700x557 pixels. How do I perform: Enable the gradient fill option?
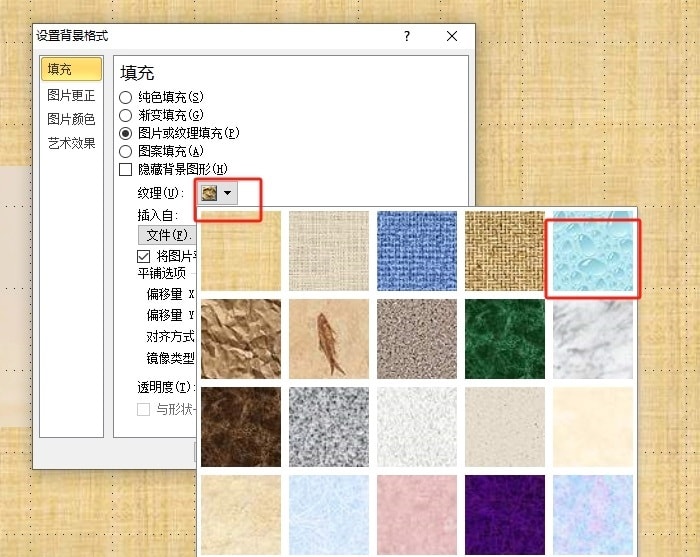(126, 115)
